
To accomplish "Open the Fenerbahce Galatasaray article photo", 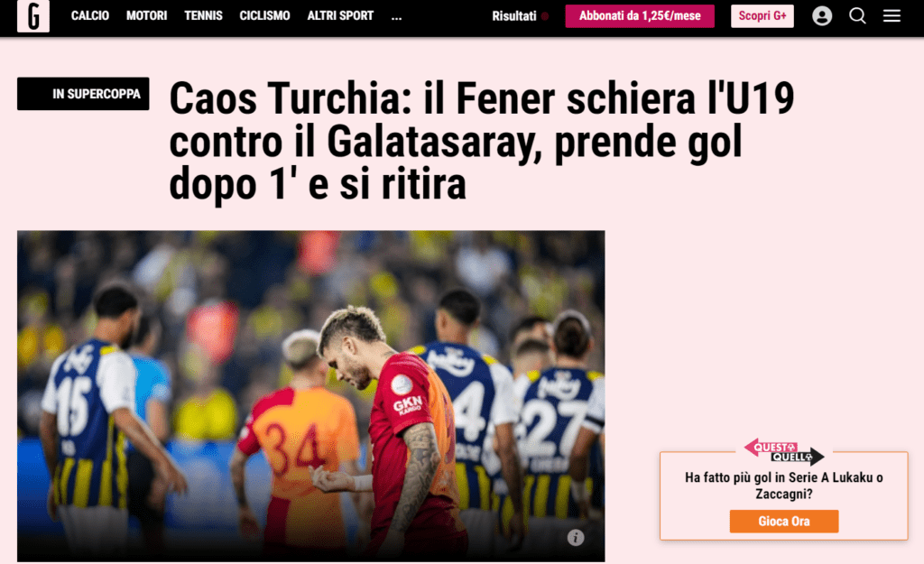I will point(310,395).
